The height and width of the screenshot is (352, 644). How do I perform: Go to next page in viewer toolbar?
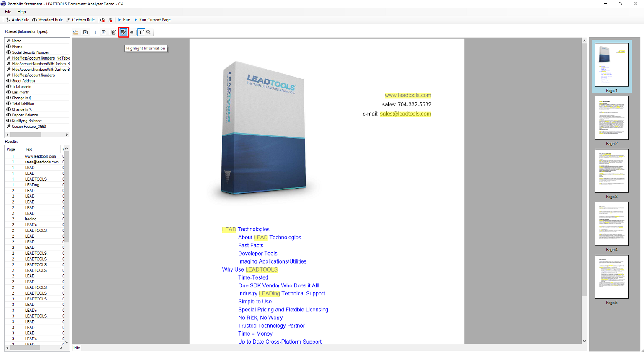click(x=104, y=32)
